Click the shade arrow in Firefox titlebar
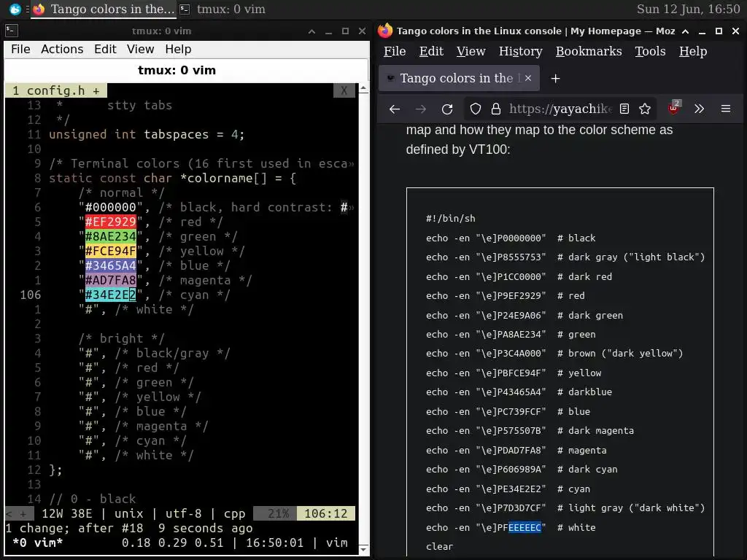The width and height of the screenshot is (747, 560). click(685, 31)
